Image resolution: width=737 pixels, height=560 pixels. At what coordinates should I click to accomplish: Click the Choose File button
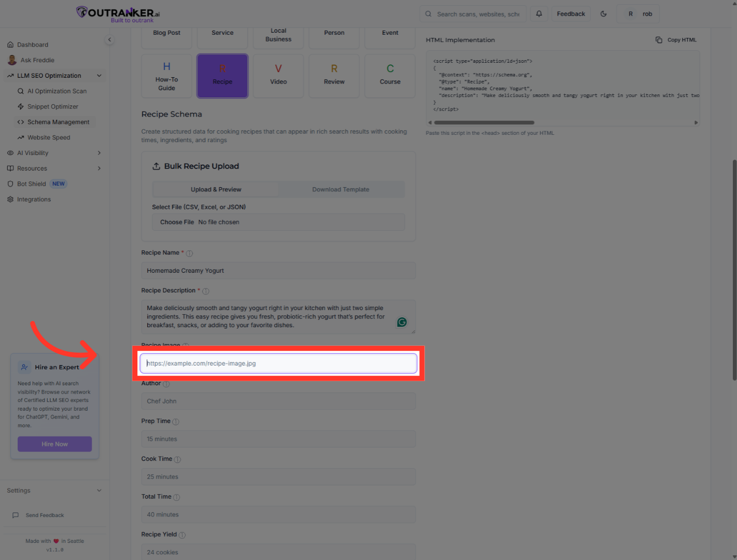[x=177, y=222]
